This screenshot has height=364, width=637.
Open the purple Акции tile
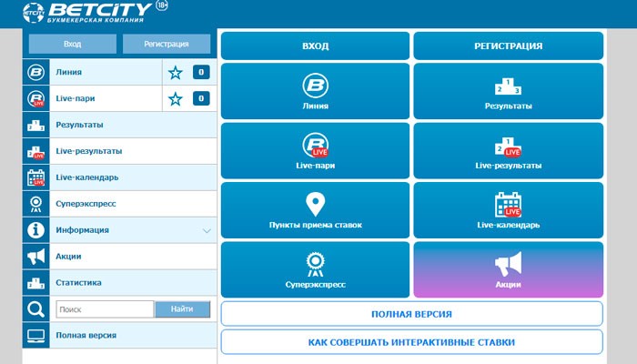(x=508, y=269)
